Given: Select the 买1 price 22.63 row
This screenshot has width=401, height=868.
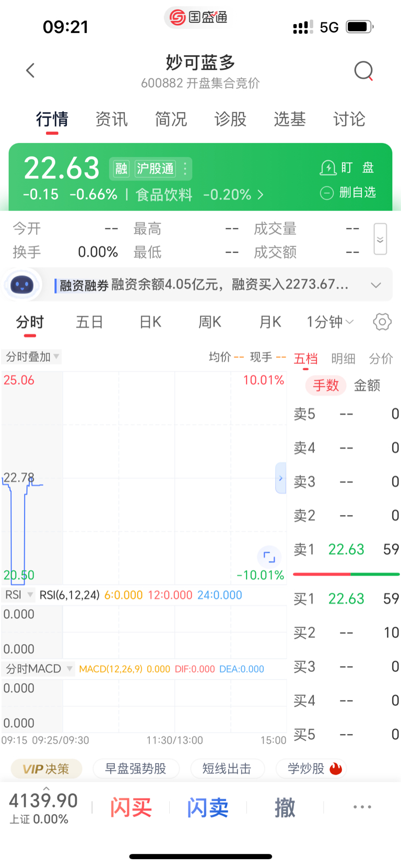Looking at the screenshot, I should [x=346, y=599].
